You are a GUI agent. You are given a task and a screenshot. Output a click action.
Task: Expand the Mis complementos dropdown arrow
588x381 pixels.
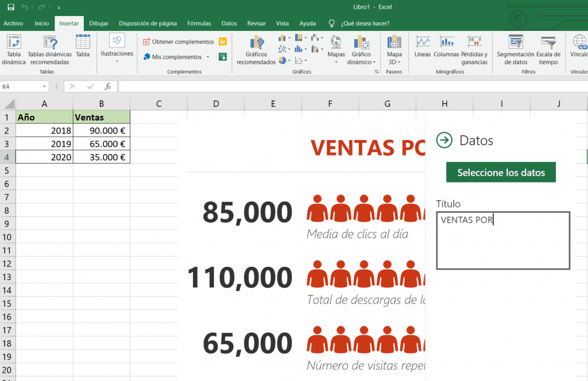208,57
